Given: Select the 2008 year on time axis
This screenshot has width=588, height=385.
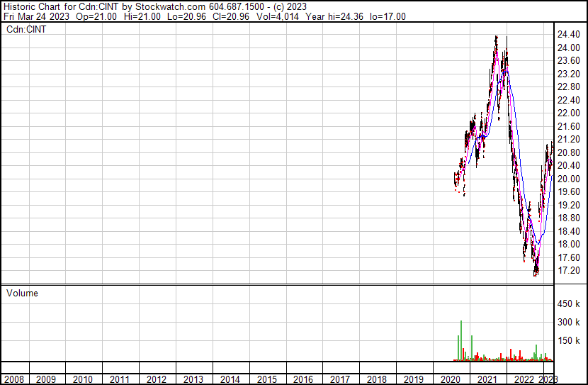Looking at the screenshot, I should (x=14, y=379).
